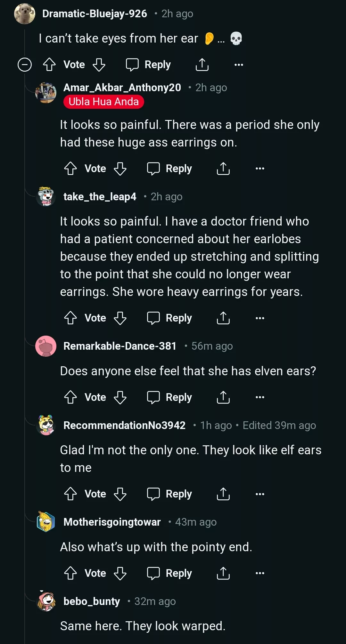Collapse the Dramatic-Bluejay-926 comment thread

25,65
